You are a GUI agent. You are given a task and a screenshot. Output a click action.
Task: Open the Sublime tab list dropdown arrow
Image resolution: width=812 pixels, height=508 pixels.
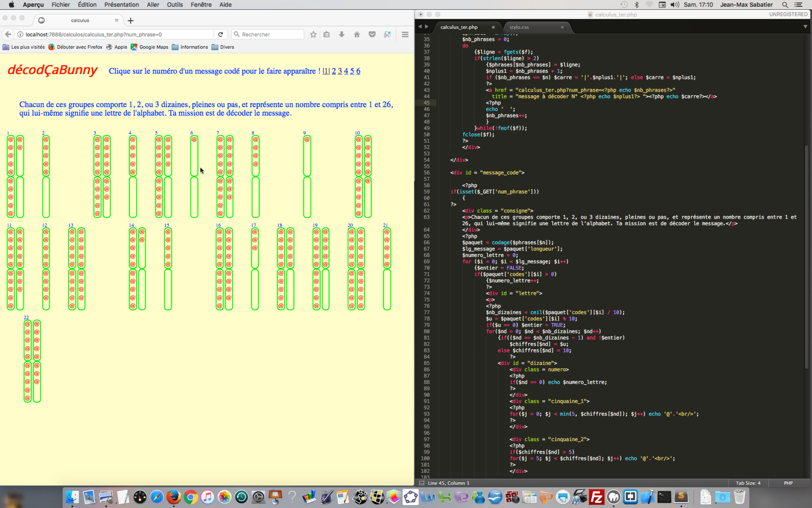coord(805,27)
